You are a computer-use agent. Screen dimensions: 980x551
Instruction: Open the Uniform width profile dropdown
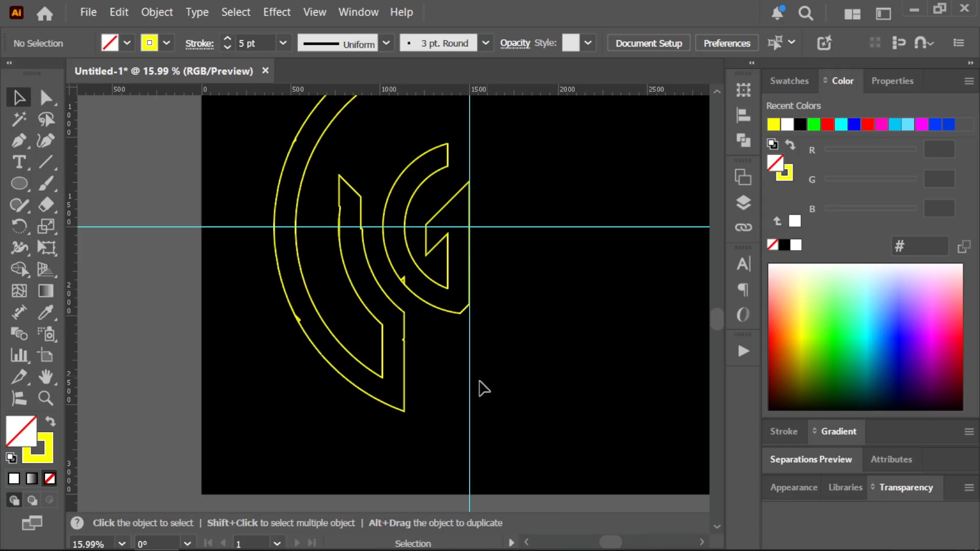click(x=386, y=43)
